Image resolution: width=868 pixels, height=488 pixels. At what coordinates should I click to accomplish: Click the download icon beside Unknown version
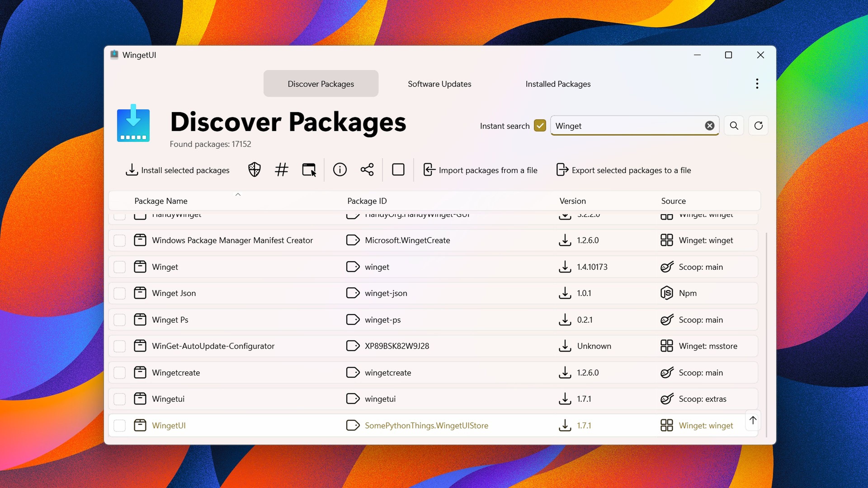pos(565,346)
